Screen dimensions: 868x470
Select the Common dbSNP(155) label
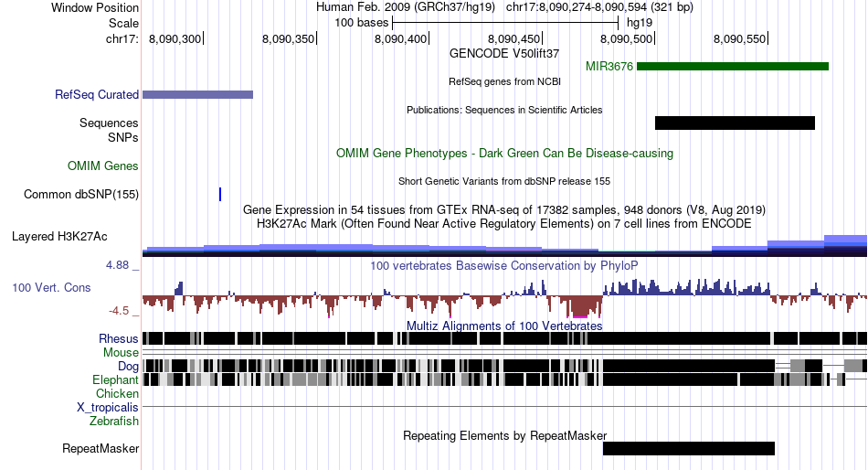click(80, 195)
